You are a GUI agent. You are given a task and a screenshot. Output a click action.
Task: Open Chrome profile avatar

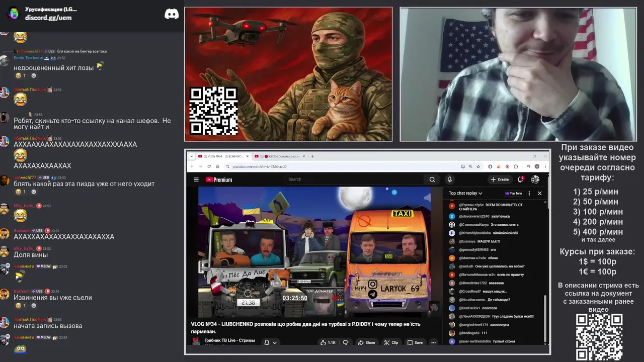tap(537, 166)
